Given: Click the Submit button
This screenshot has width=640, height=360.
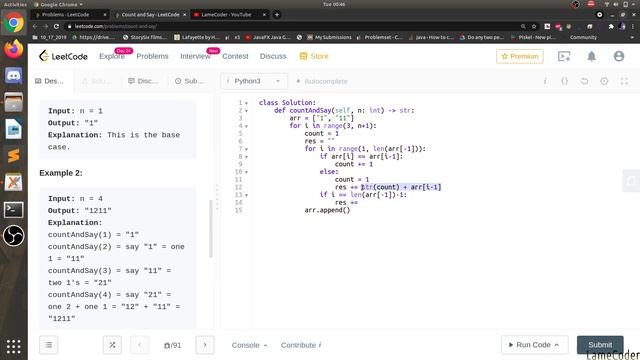Looking at the screenshot, I should [600, 345].
